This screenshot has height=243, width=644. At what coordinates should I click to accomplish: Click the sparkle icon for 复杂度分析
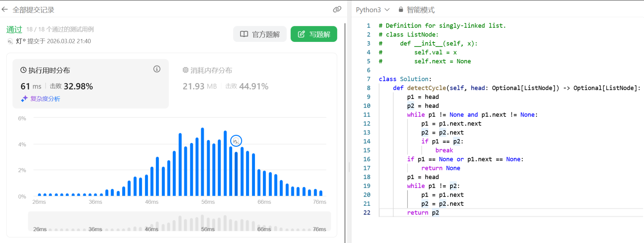coord(24,99)
